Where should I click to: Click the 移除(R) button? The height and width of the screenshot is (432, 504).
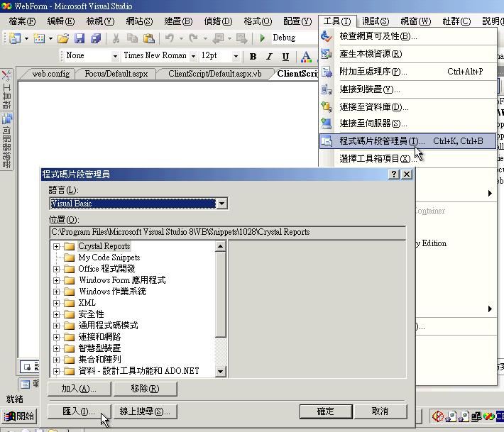coord(145,389)
